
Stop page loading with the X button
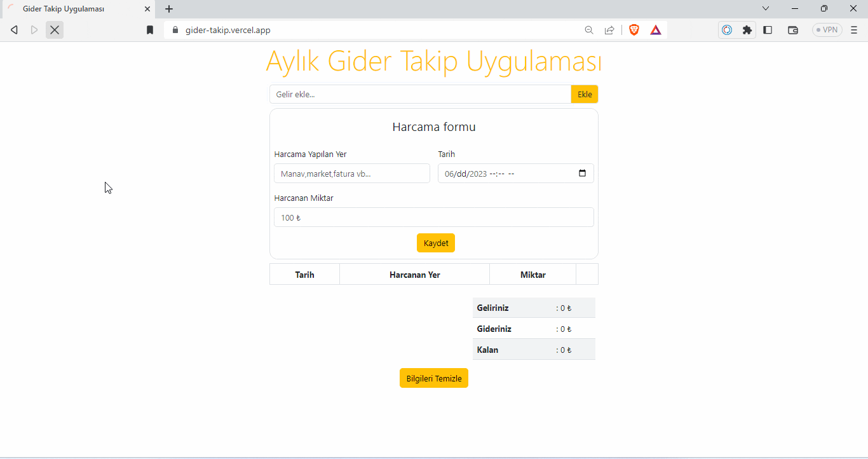[55, 30]
